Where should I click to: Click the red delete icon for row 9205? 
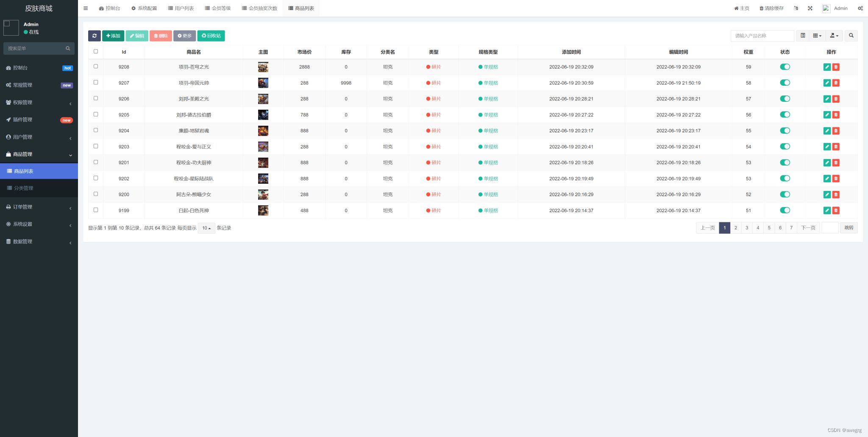tap(836, 115)
